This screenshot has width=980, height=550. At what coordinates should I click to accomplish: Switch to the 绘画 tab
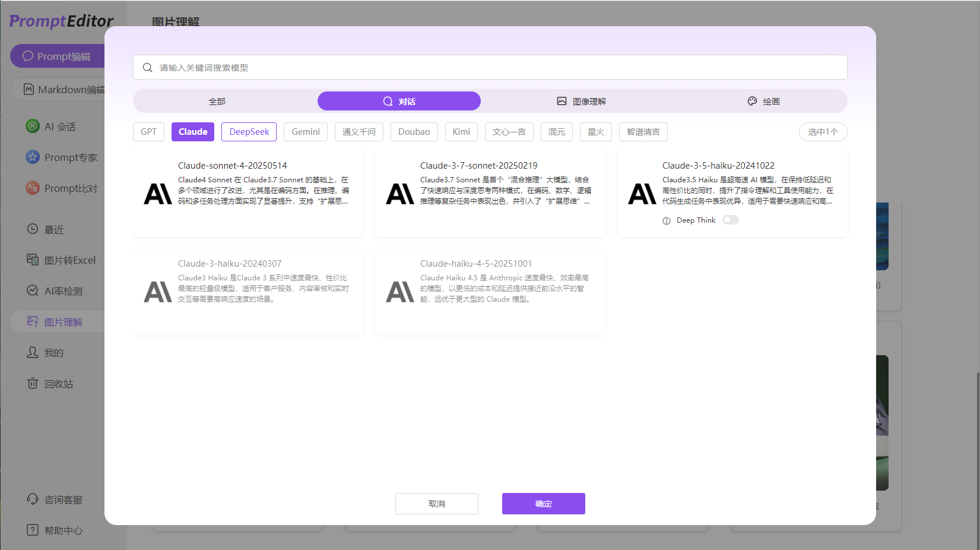point(764,101)
